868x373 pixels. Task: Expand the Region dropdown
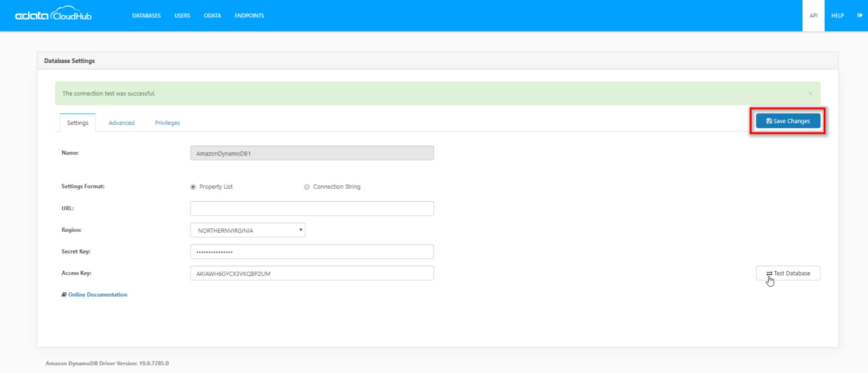coord(248,230)
